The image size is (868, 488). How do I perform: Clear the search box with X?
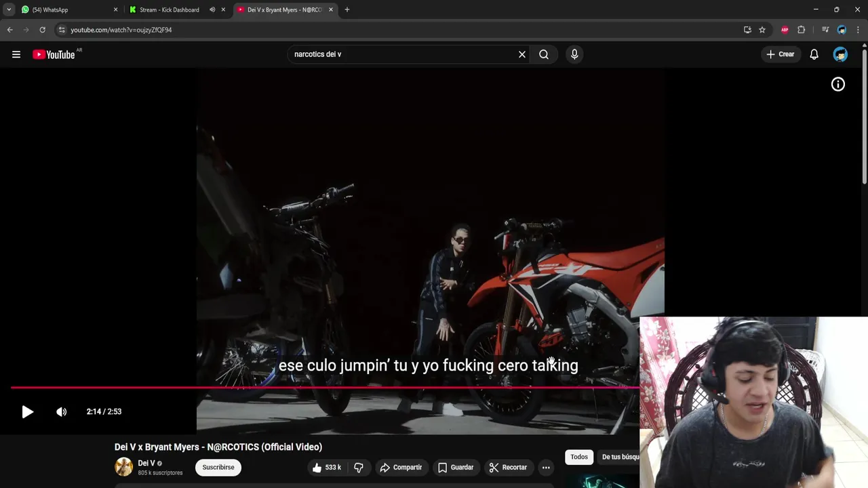(522, 54)
